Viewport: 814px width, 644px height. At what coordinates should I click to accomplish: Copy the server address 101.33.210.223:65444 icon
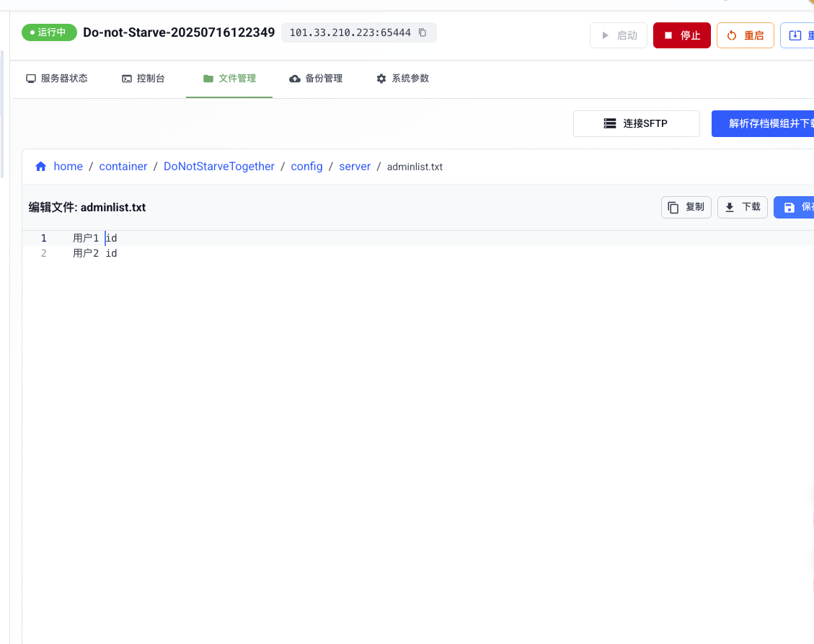coord(423,32)
